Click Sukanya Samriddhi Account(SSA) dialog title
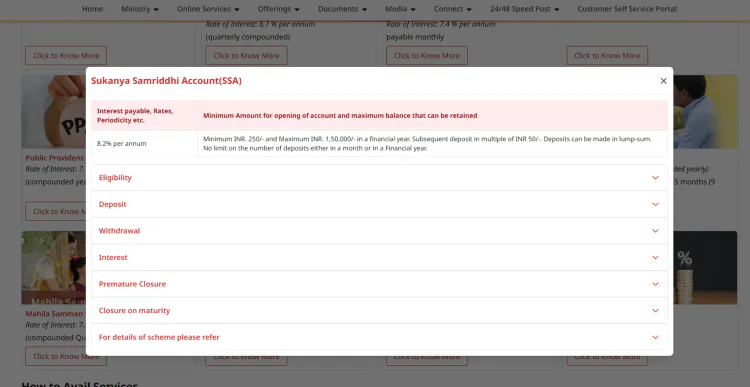This screenshot has height=387, width=750. tap(166, 81)
